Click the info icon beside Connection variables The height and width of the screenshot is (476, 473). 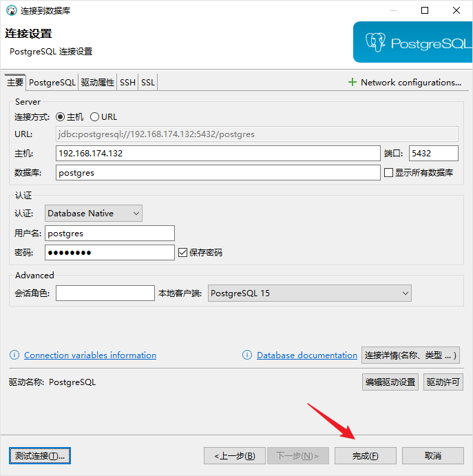[14, 355]
